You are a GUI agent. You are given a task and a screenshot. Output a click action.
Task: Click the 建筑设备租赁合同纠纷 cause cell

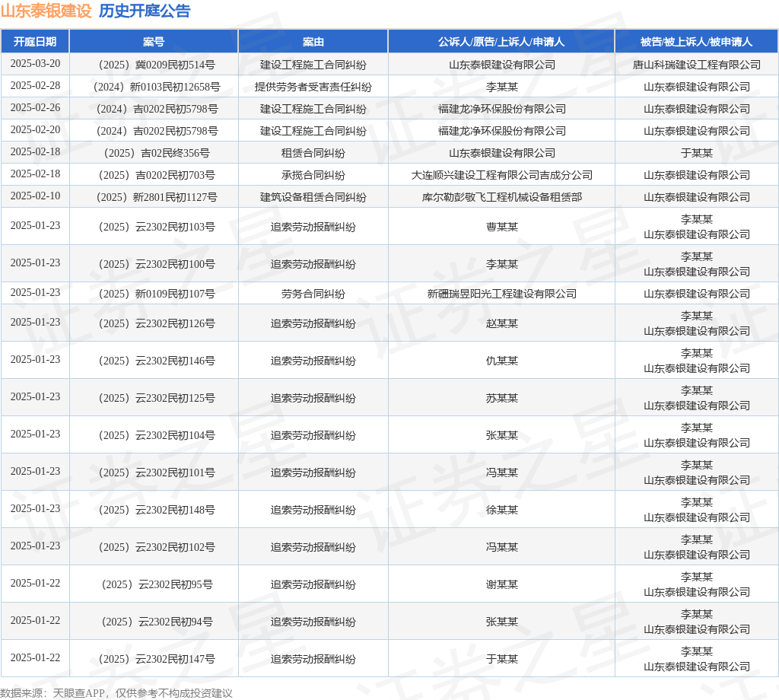tap(313, 197)
